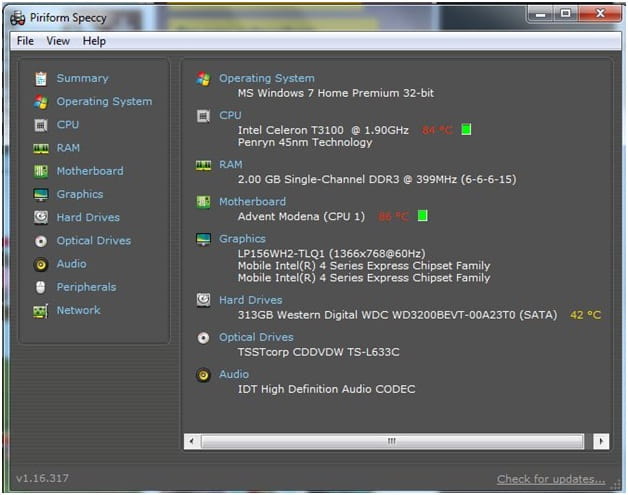This screenshot has width=628, height=495.
Task: Click the hard drive 42 °C temperature
Action: click(586, 315)
